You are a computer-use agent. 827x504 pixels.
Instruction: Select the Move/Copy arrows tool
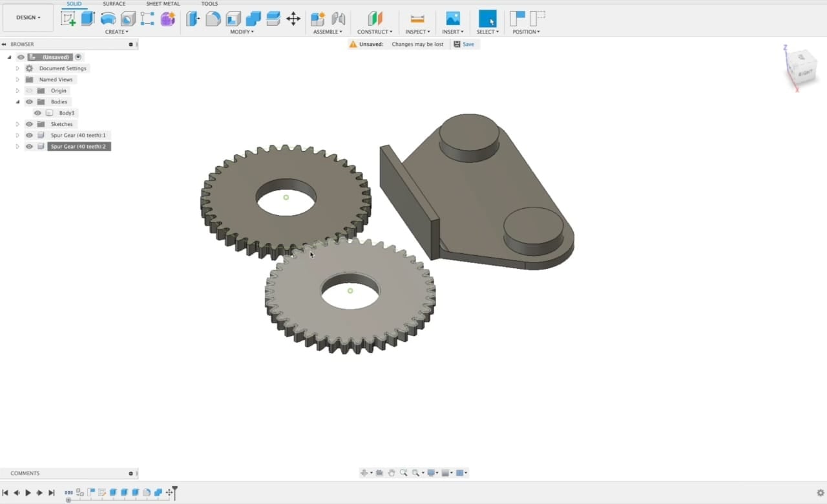[x=293, y=19]
